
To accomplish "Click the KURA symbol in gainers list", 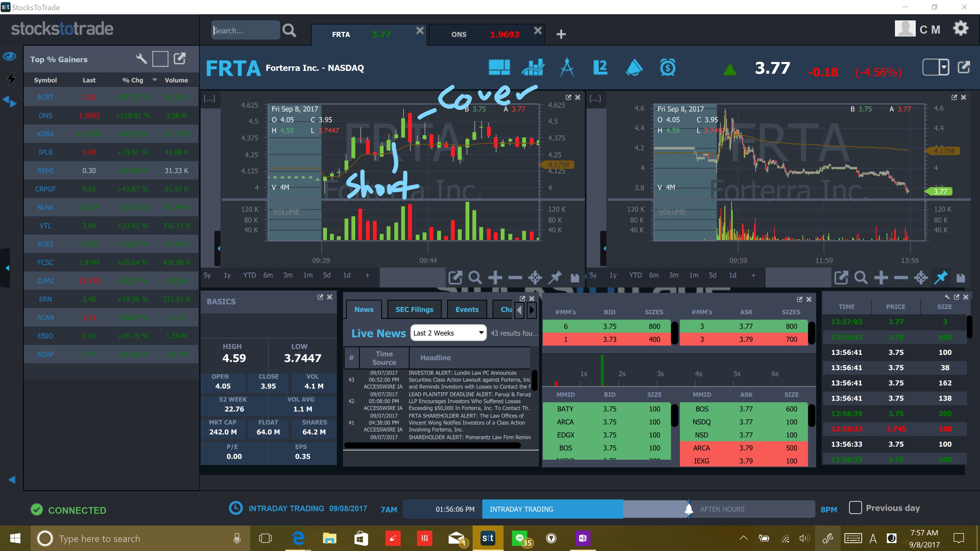I will pos(45,134).
